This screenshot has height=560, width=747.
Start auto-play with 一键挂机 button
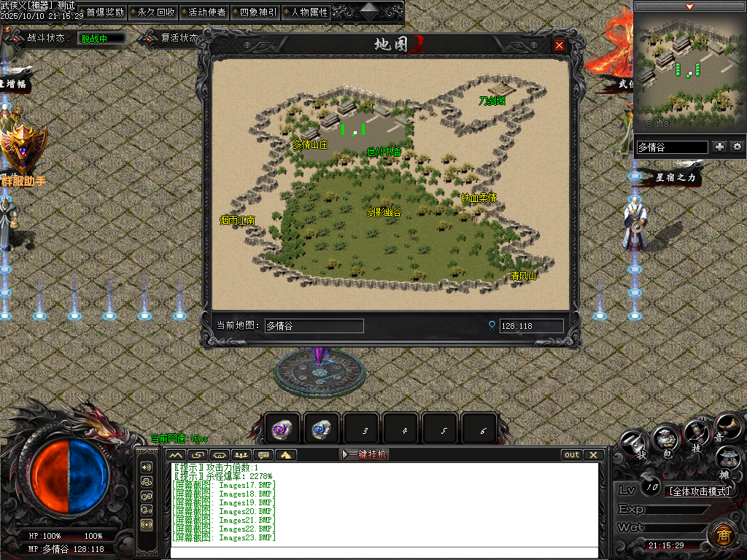tap(364, 454)
